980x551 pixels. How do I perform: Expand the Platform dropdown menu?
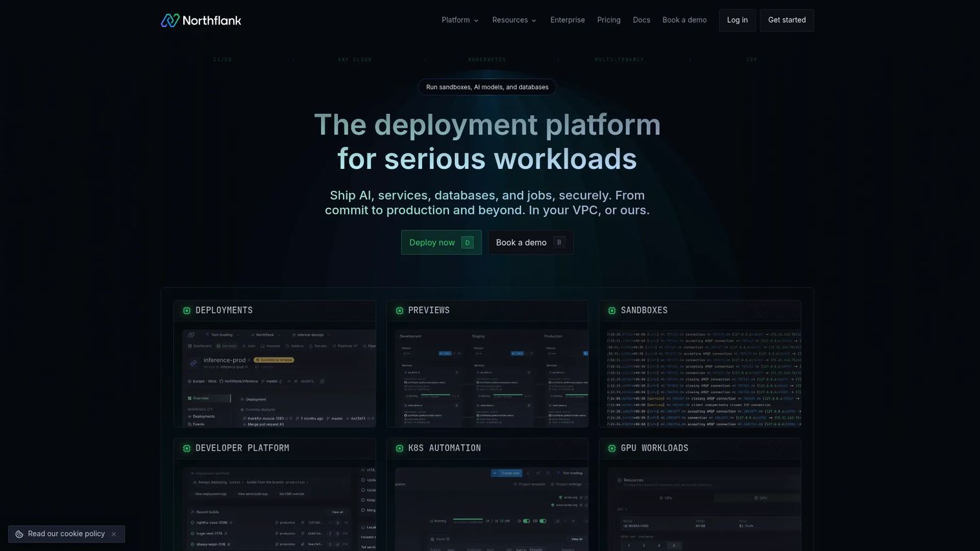click(x=460, y=20)
